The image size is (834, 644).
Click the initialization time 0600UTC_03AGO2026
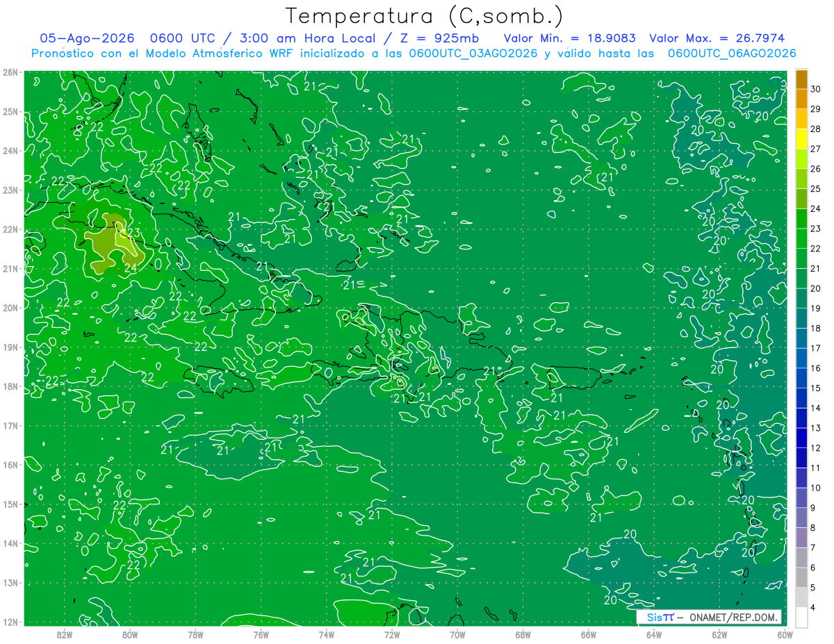(473, 53)
